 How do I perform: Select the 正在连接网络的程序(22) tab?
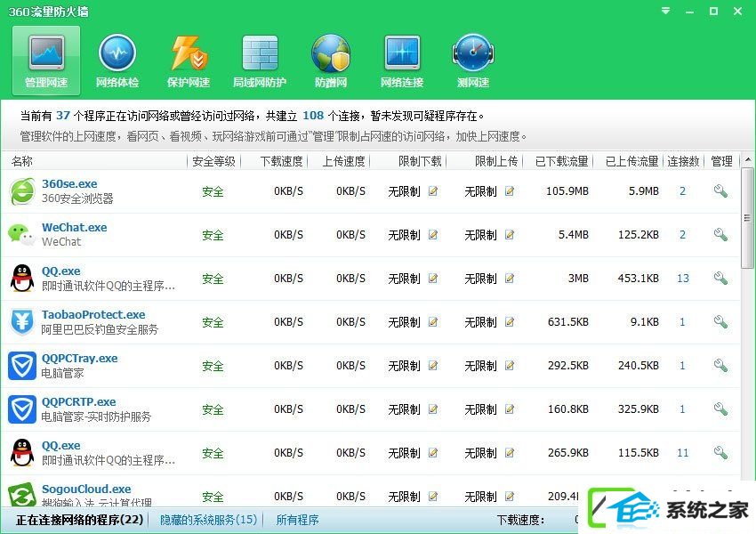(79, 520)
